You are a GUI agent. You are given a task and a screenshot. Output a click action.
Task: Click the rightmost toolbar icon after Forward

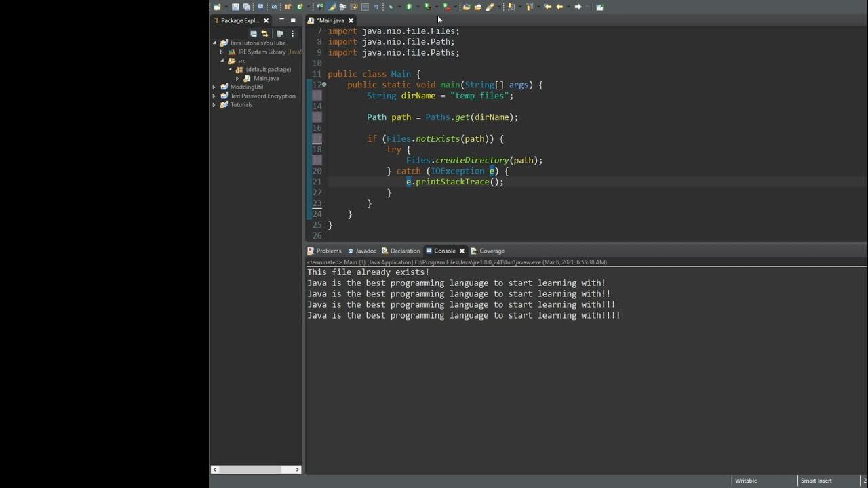click(x=599, y=7)
